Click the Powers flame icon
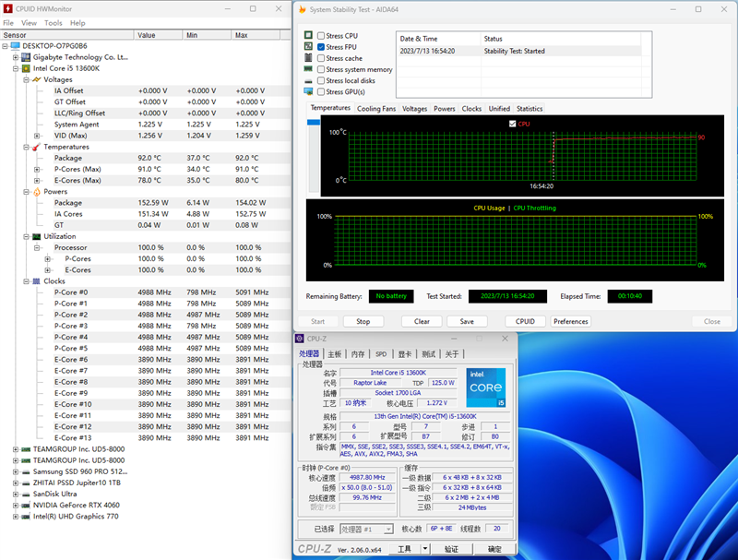738x560 pixels. [x=37, y=192]
